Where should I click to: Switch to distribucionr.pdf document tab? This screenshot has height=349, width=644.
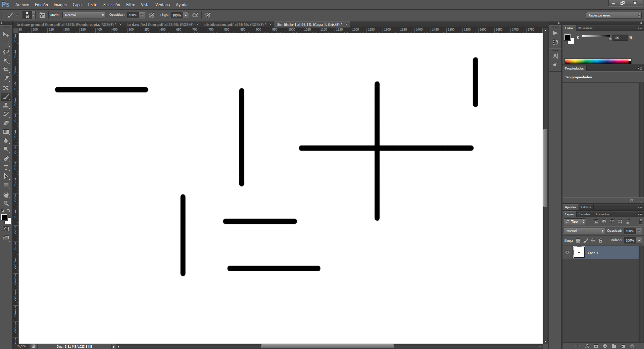[x=235, y=25]
